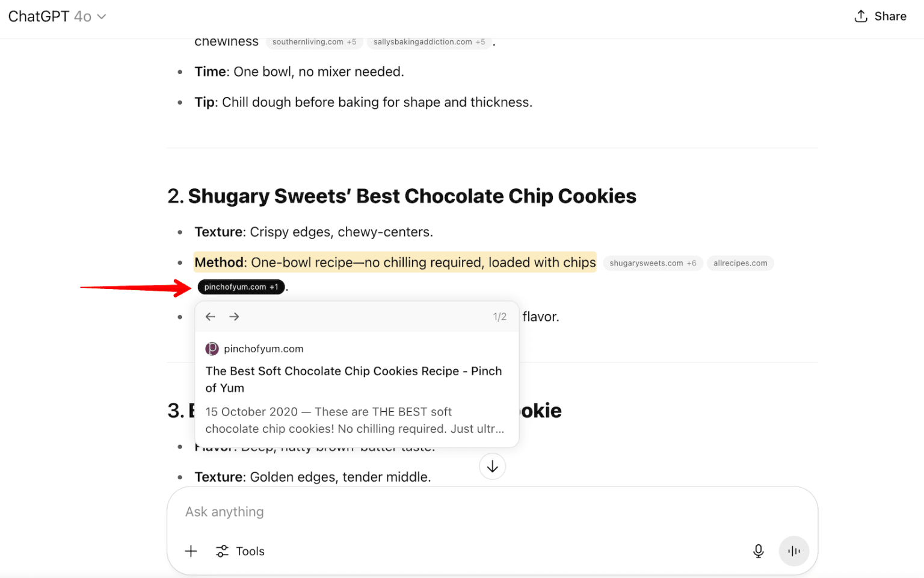Click the pinchofyum.com favicon in popup
924x578 pixels.
pos(212,349)
